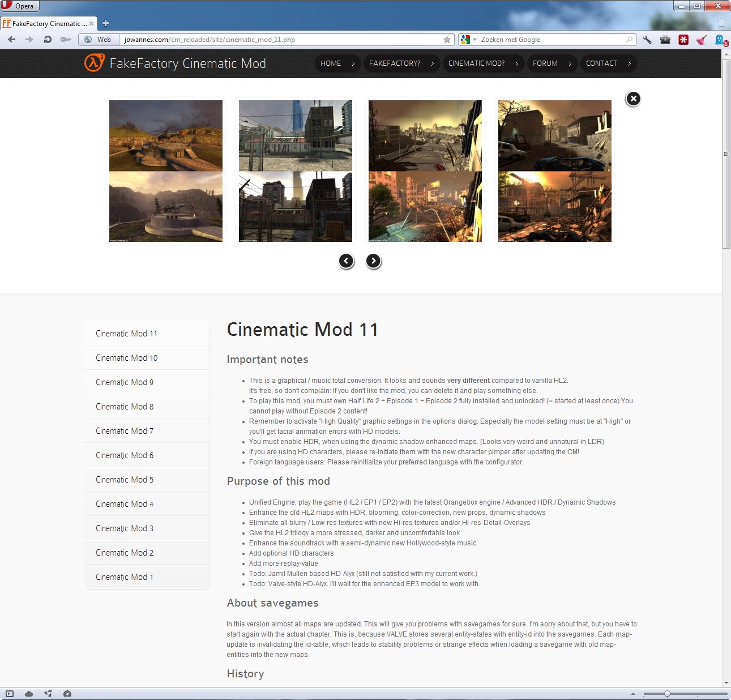Open Cinematic Mod 7 sidebar link
Viewport: 731px width, 700px height.
click(147, 431)
